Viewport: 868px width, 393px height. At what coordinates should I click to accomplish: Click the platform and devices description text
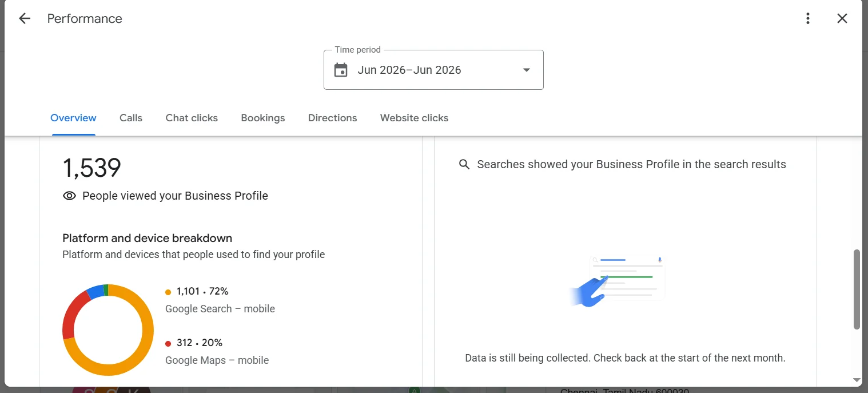pos(193,254)
